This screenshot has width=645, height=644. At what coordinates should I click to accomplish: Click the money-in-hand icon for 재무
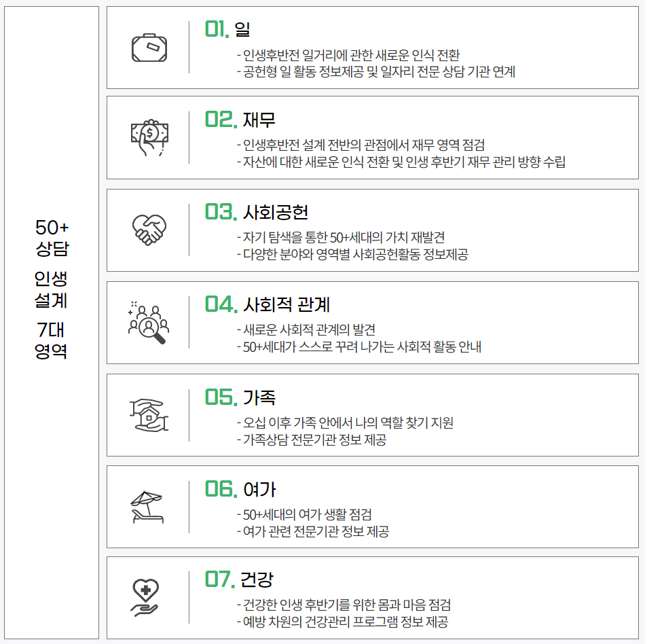pos(150,138)
